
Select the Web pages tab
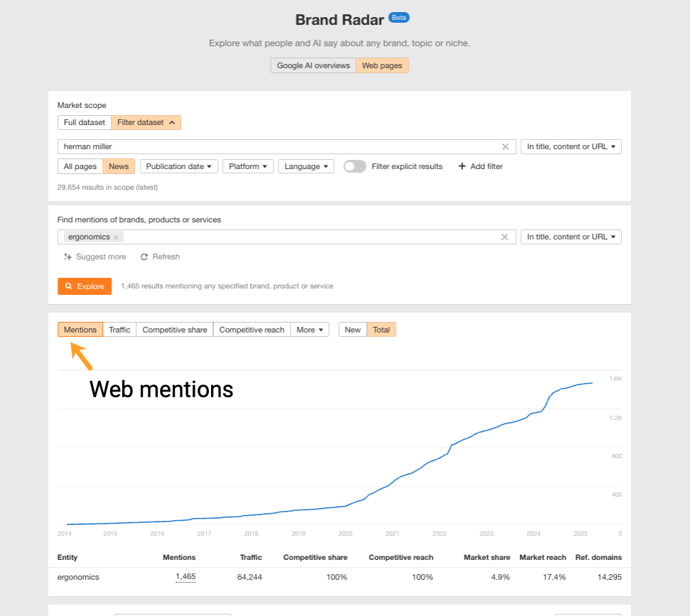[x=382, y=65]
